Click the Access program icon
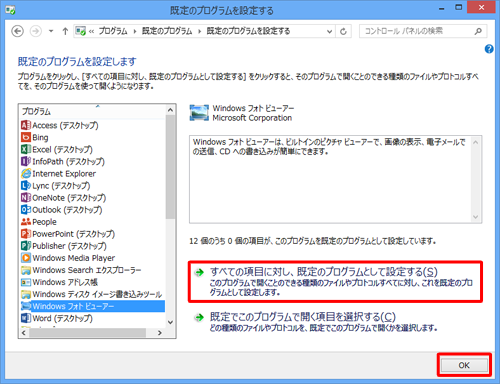 pos(26,125)
